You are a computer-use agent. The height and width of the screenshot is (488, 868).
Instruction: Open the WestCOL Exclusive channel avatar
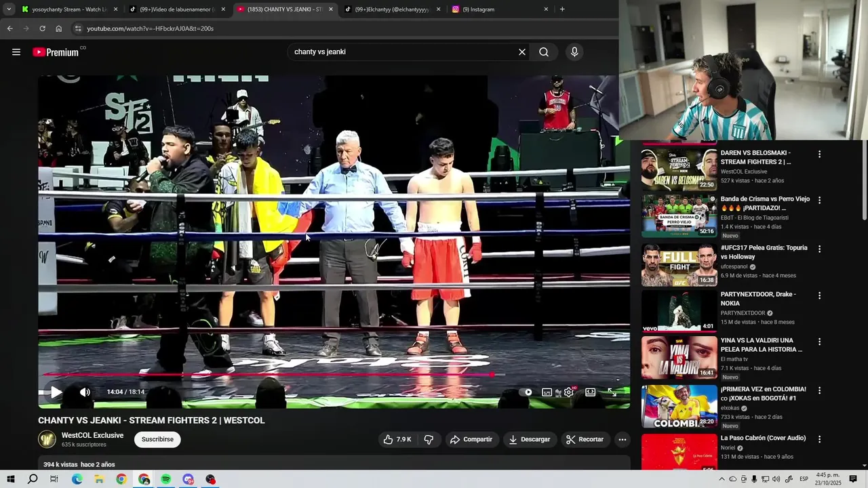coord(47,439)
